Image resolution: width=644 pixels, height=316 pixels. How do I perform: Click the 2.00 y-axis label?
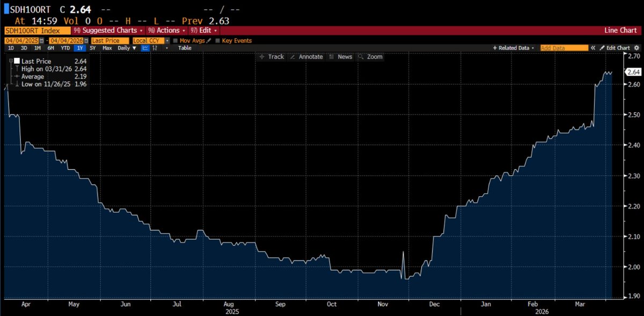coord(634,267)
